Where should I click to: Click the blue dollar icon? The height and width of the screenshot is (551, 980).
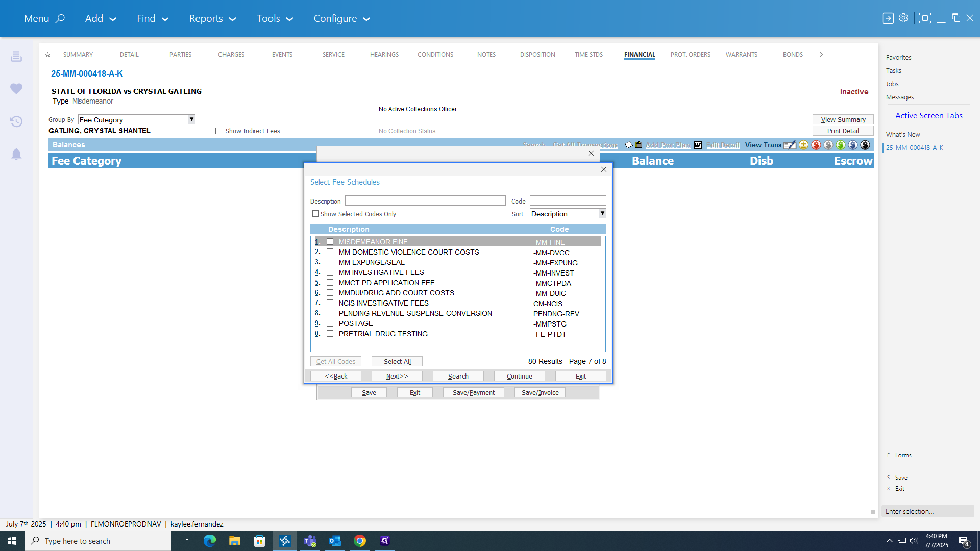(x=853, y=145)
